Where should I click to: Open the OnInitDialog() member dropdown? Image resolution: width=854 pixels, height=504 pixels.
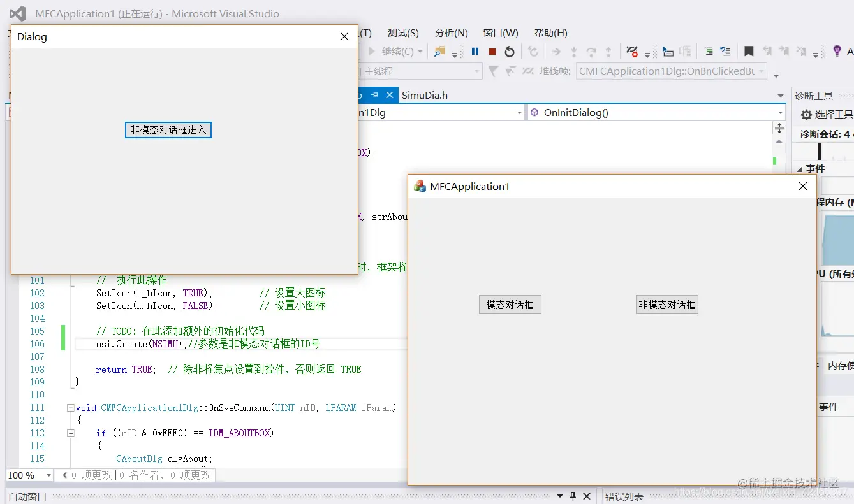pyautogui.click(x=781, y=113)
